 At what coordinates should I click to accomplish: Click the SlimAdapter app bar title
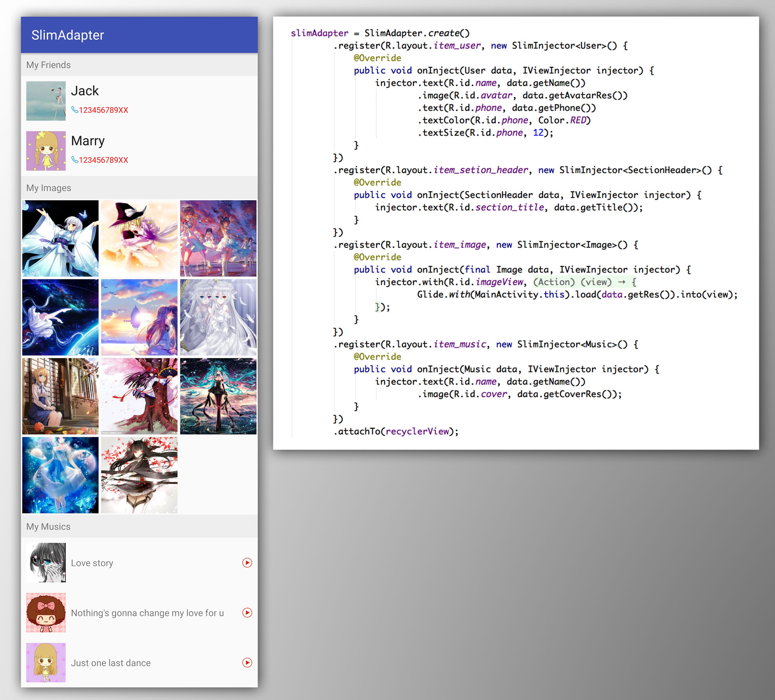click(68, 35)
